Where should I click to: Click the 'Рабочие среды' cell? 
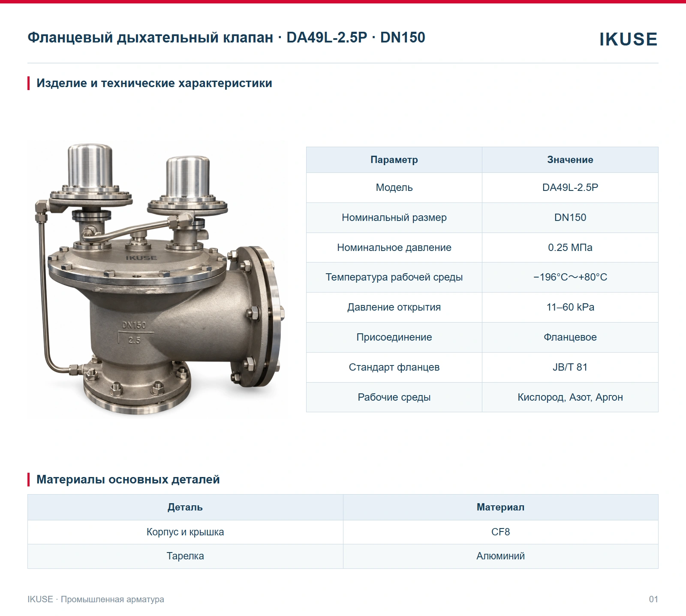point(394,397)
